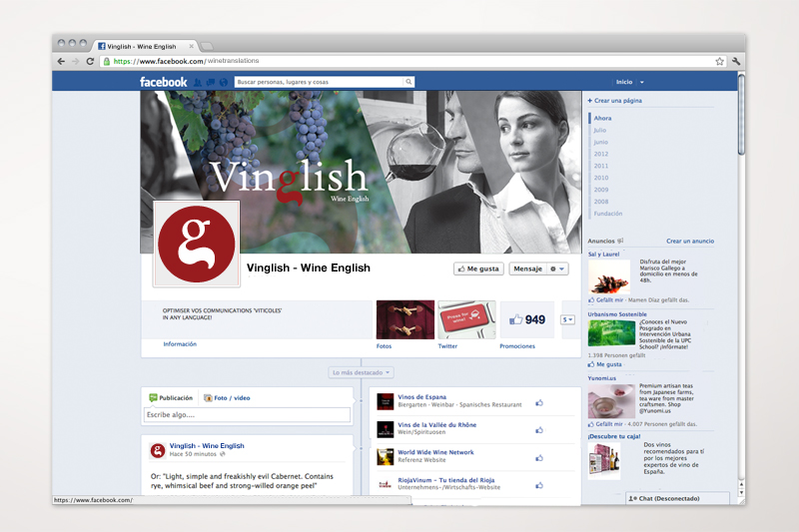
Task: Jump to Ahora in timeline
Action: pyautogui.click(x=602, y=118)
